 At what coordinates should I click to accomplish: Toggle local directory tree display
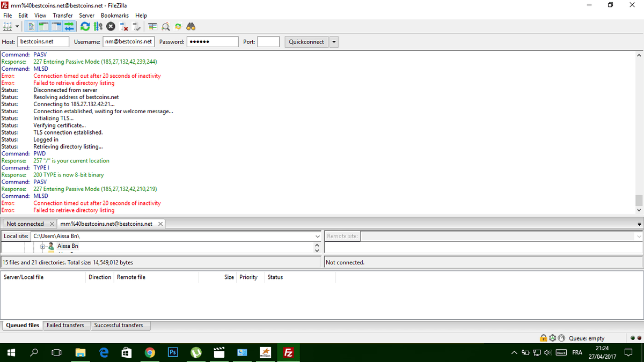pos(44,26)
